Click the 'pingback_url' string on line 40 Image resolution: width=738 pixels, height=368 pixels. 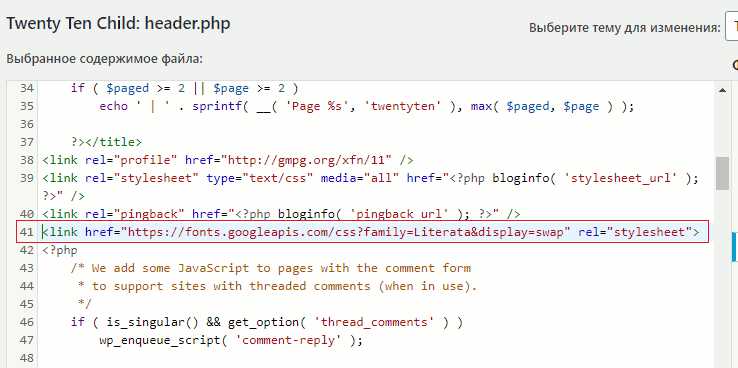click(x=400, y=214)
